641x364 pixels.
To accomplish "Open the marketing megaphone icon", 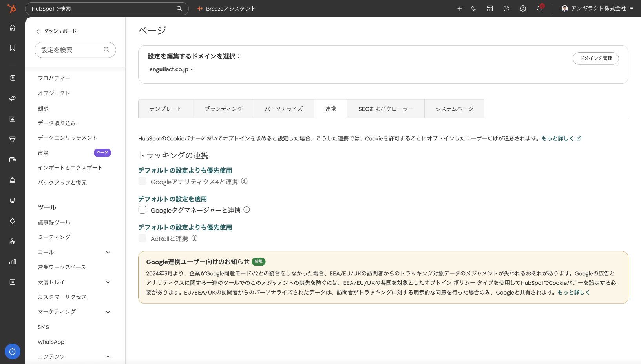I will click(13, 98).
